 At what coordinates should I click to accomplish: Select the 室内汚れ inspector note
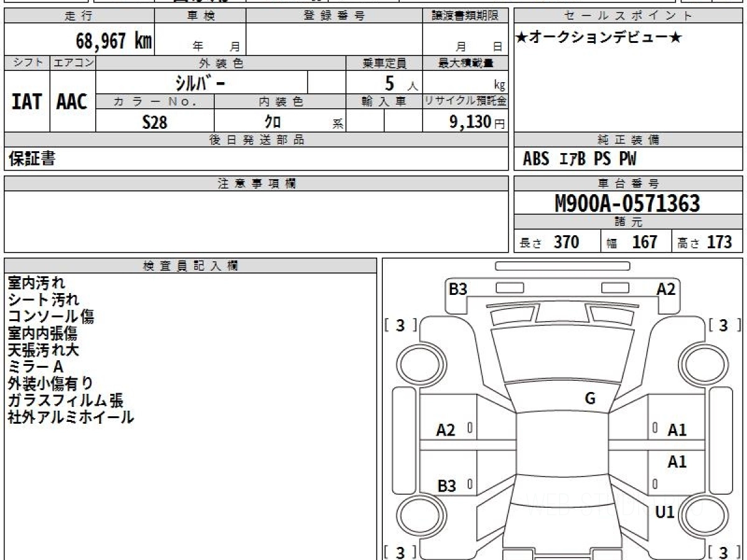[x=36, y=283]
